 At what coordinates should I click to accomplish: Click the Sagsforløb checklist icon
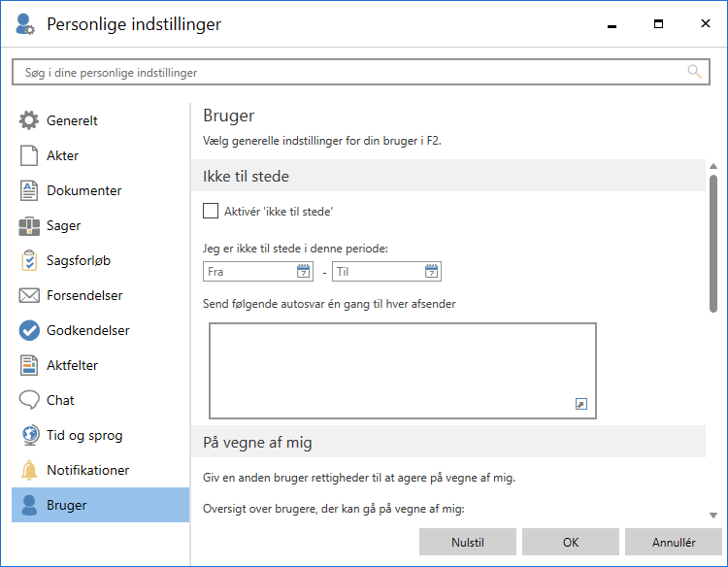tap(30, 261)
